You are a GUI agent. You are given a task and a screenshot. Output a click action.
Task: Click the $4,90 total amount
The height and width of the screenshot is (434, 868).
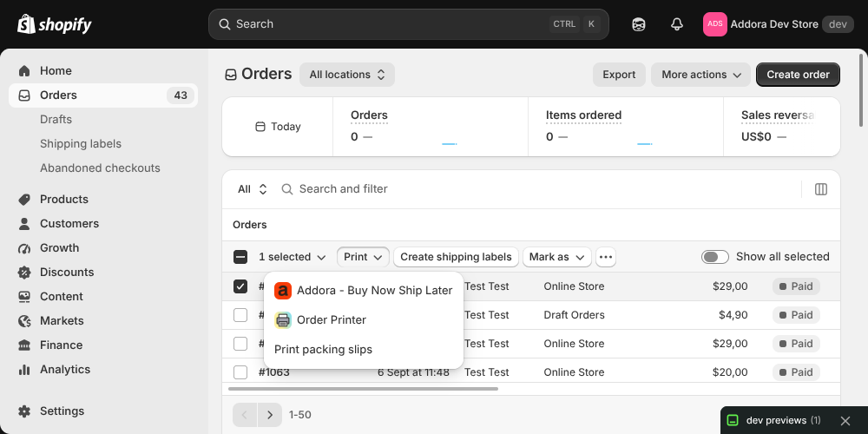click(733, 315)
